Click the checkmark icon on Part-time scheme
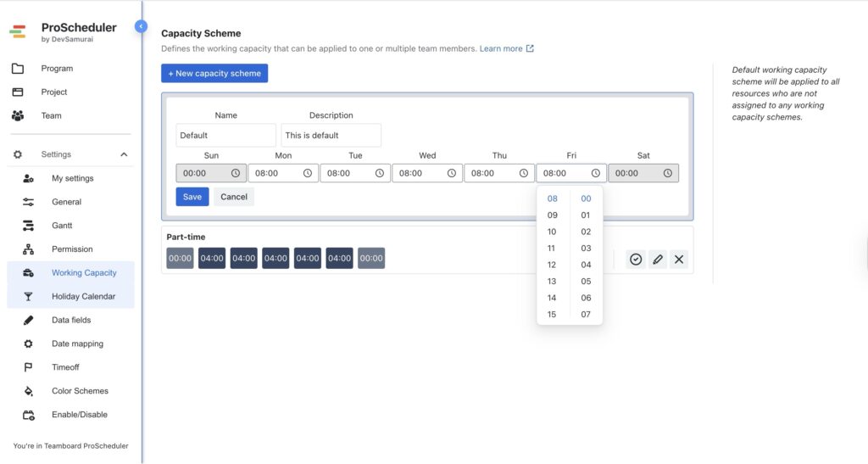Screen dimensions: 868x464 [636, 260]
